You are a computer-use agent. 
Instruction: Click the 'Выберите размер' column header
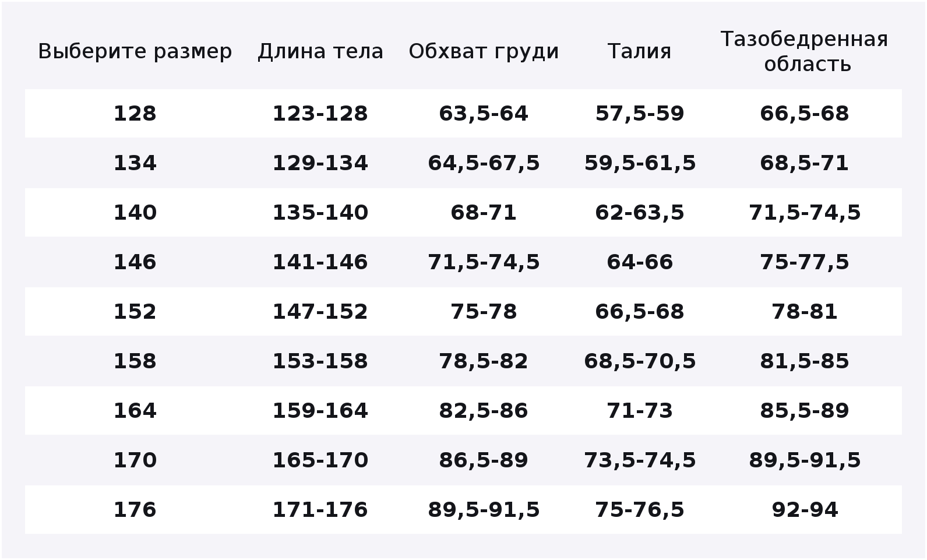click(135, 52)
